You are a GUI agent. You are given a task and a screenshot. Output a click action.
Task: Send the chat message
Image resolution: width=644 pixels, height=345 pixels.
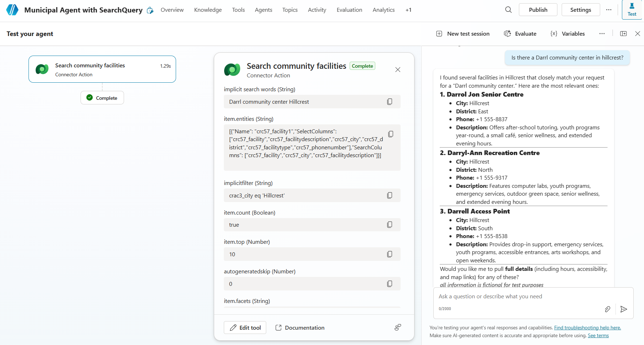(623, 309)
